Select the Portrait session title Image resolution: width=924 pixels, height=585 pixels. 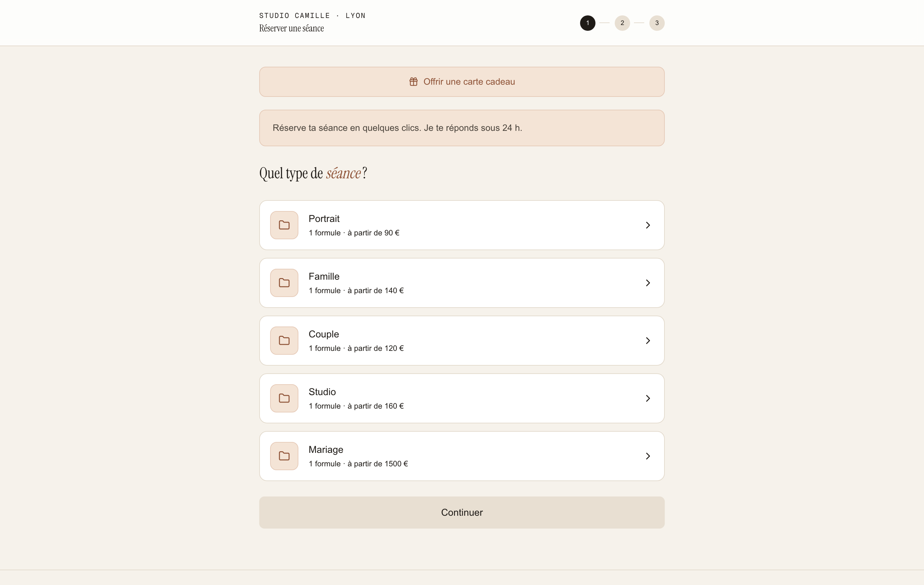tap(324, 219)
